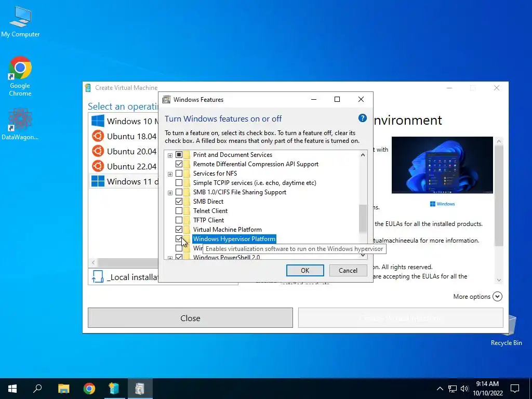The height and width of the screenshot is (399, 532).
Task: Click the Create Virtual Machine title icon
Action: 88,88
